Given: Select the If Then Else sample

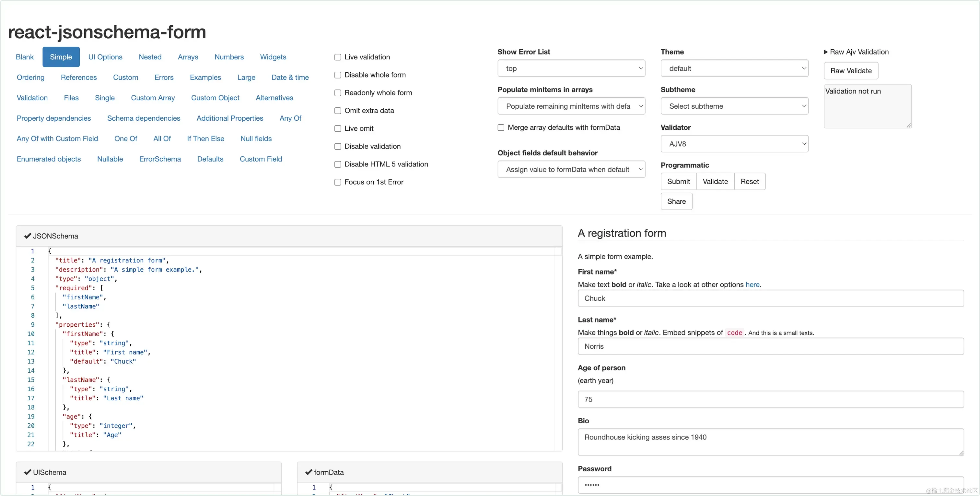Looking at the screenshot, I should pos(205,139).
